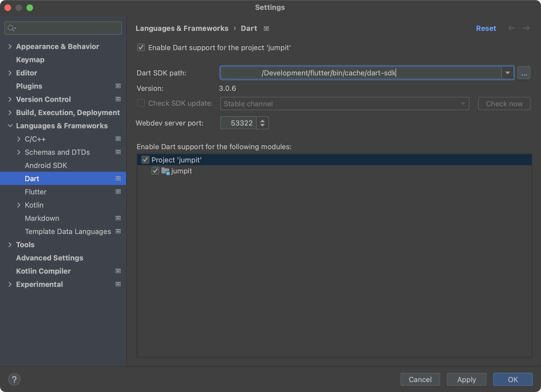Open the Flutter settings page
This screenshot has width=541, height=392.
pos(36,192)
